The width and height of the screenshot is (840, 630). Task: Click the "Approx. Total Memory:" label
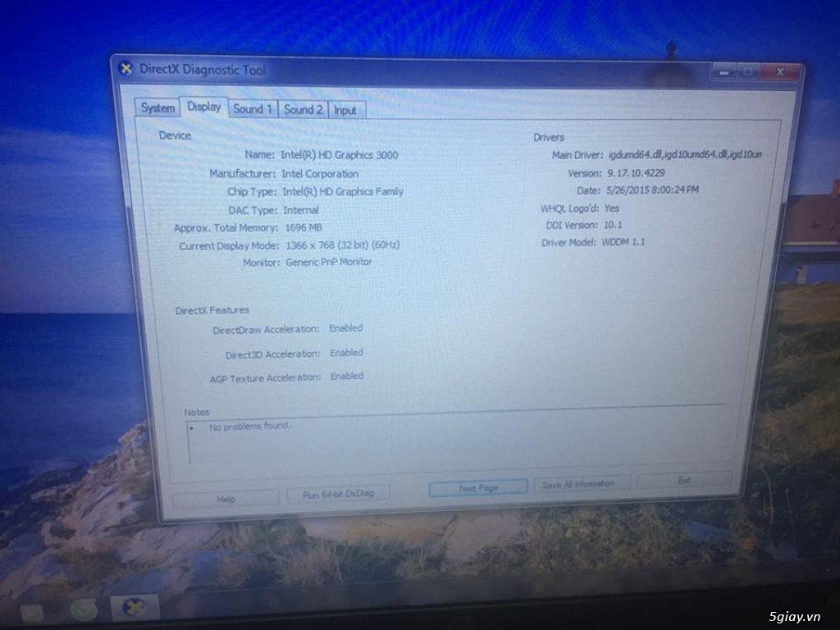pyautogui.click(x=226, y=228)
